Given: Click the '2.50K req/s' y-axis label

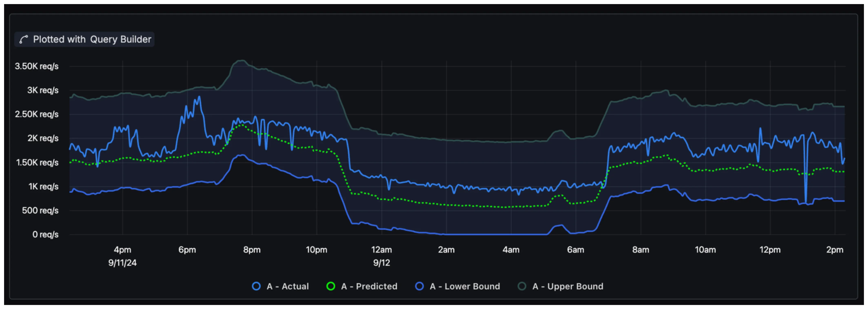Looking at the screenshot, I should tap(37, 114).
